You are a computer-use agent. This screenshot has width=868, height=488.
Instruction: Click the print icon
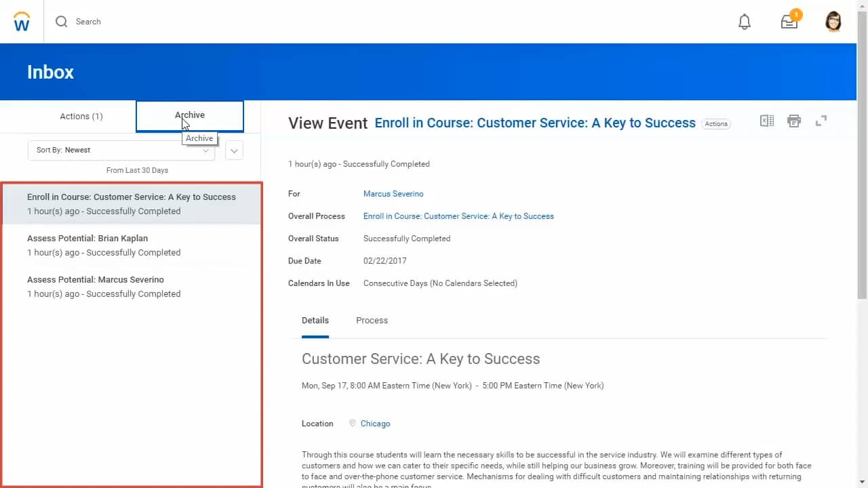point(794,121)
